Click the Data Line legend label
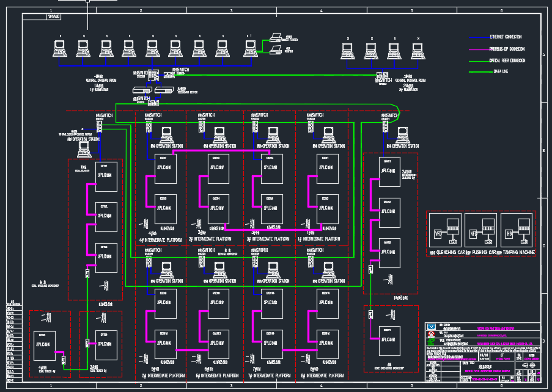 tap(501, 71)
